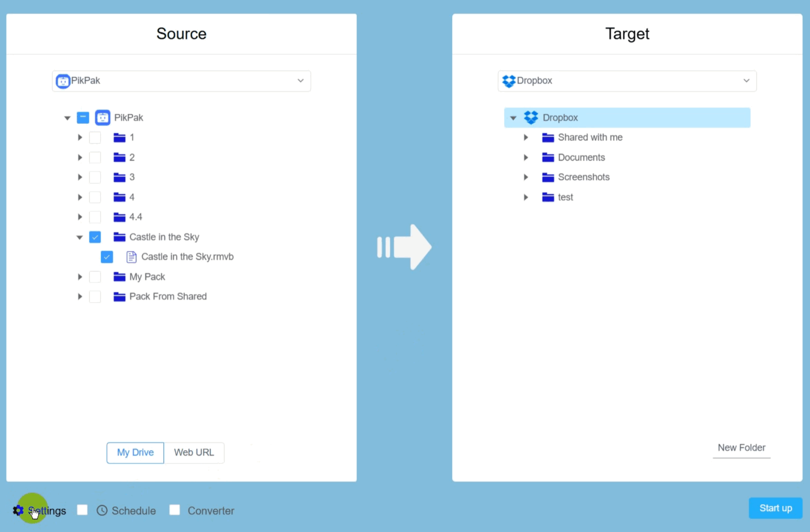The width and height of the screenshot is (810, 532).
Task: Expand the Pack From Shared folder
Action: (80, 297)
